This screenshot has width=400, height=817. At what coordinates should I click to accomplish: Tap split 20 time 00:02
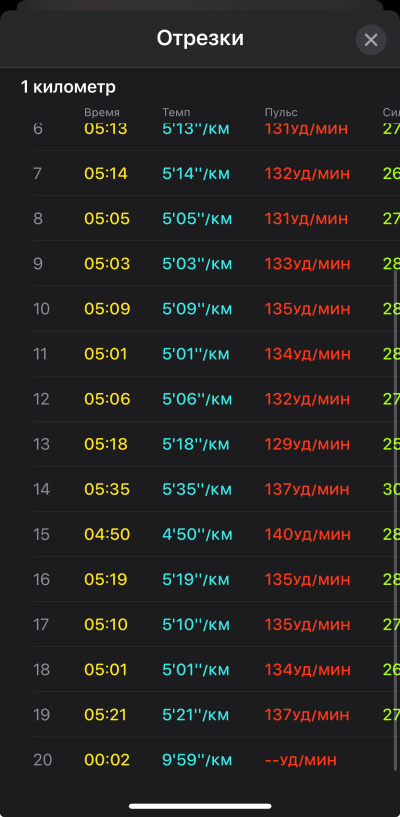107,760
